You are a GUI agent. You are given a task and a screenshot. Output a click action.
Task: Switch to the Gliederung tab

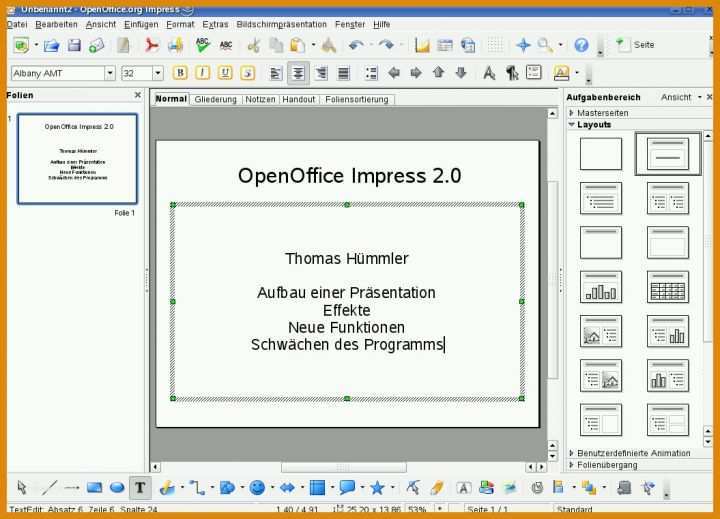point(215,99)
